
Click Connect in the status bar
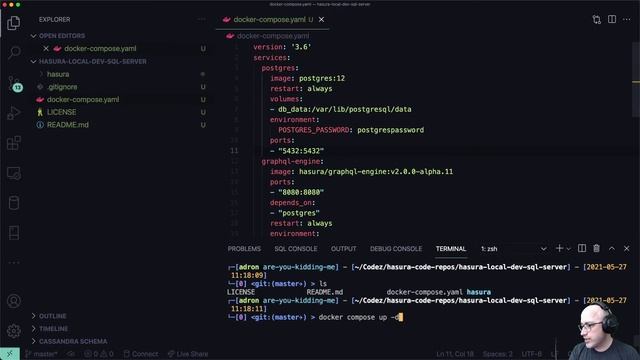point(141,354)
